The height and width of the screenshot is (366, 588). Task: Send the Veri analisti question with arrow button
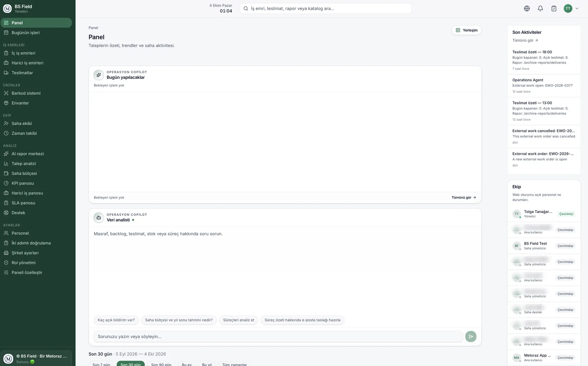tap(471, 336)
